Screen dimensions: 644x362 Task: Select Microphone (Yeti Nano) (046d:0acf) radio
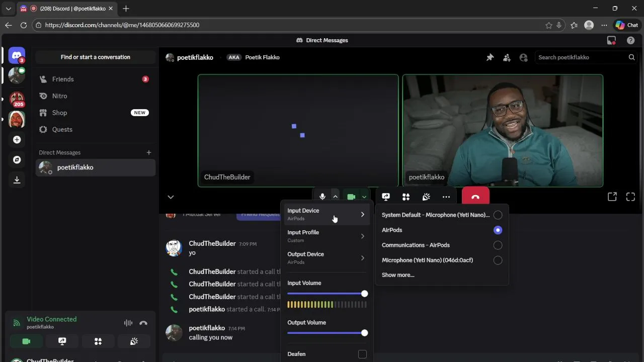(498, 260)
